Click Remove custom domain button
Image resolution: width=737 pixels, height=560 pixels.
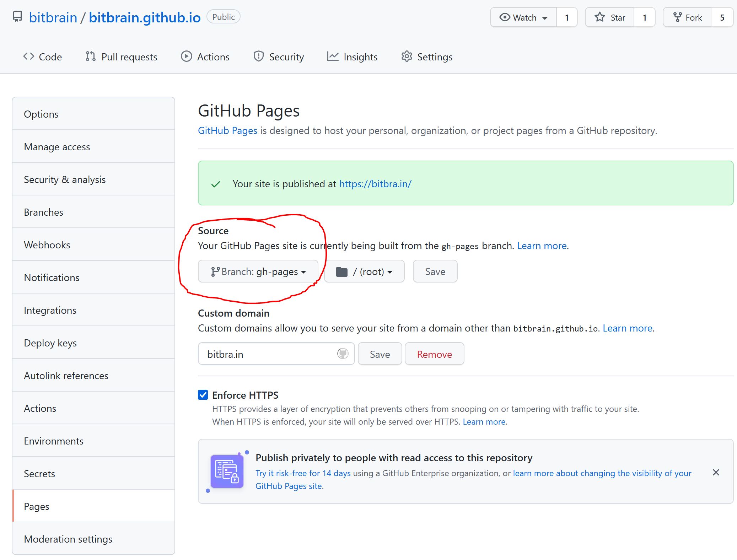[x=434, y=353]
